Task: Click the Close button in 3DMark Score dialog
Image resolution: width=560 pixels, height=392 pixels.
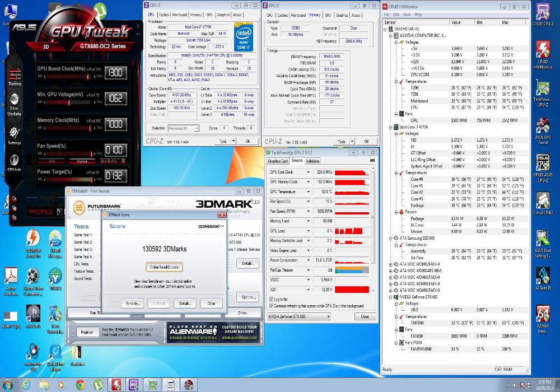Action: tap(212, 304)
